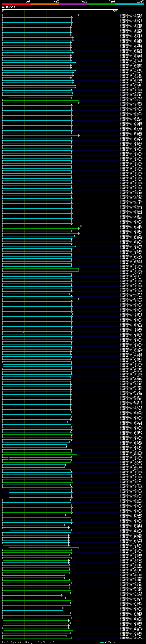This screenshot has width=146, height=644.
Task: Open hit UniRef100_Q6TMK7
Action: (x=131, y=273)
